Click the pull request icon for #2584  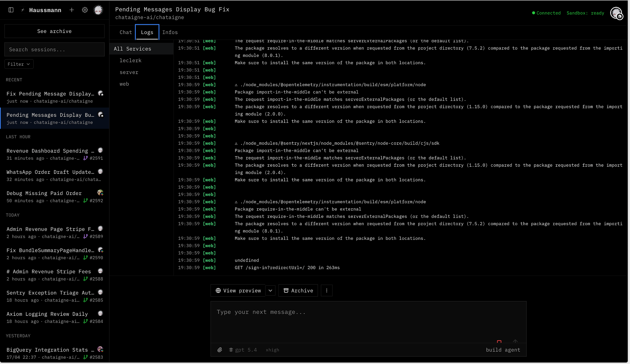click(x=86, y=321)
